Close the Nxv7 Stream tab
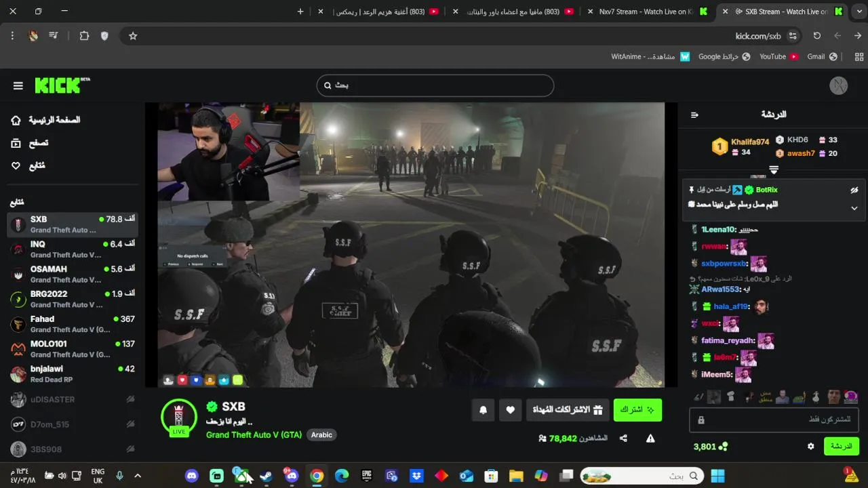The width and height of the screenshot is (868, 488). [x=591, y=12]
